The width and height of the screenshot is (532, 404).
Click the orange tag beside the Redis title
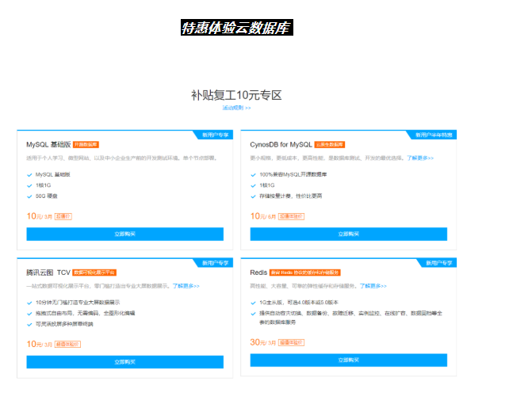click(305, 273)
